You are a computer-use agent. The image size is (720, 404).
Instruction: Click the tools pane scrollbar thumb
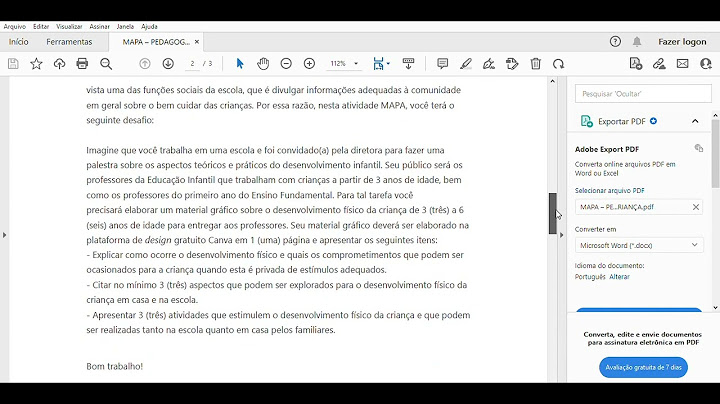click(715, 153)
